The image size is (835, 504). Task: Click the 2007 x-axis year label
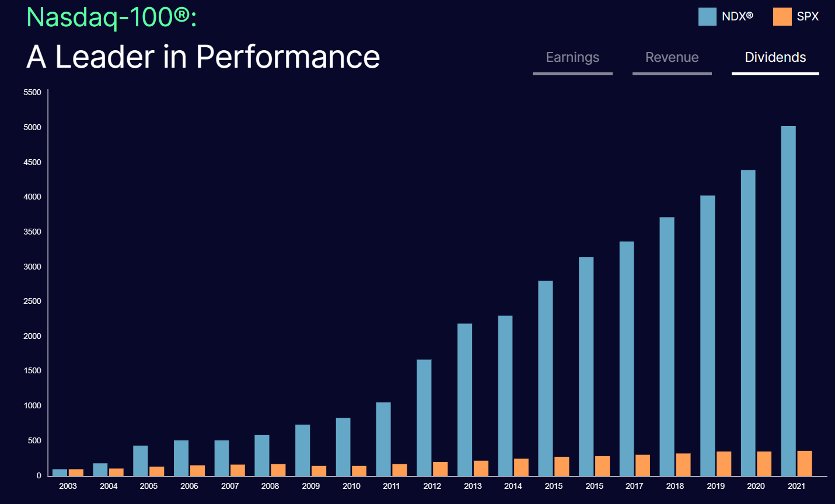point(230,486)
